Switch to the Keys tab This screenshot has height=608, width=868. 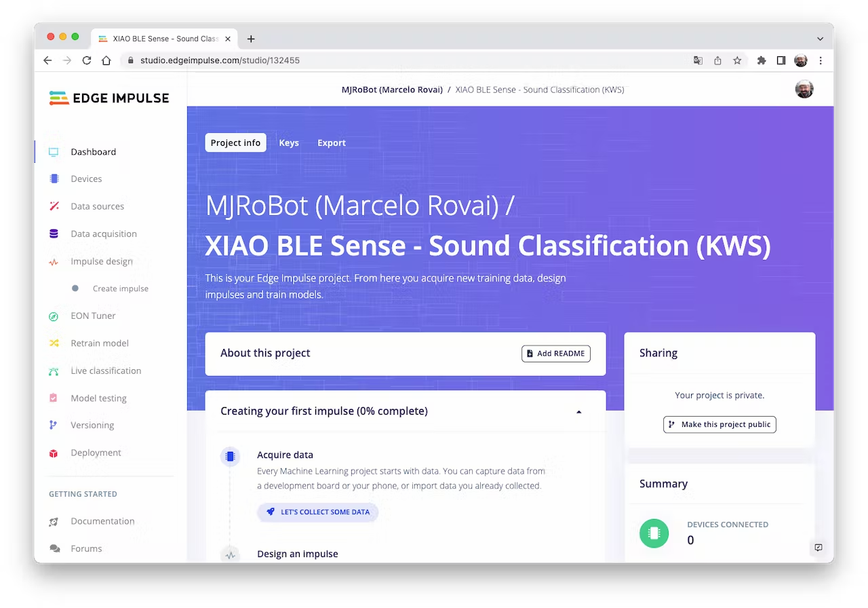(289, 142)
